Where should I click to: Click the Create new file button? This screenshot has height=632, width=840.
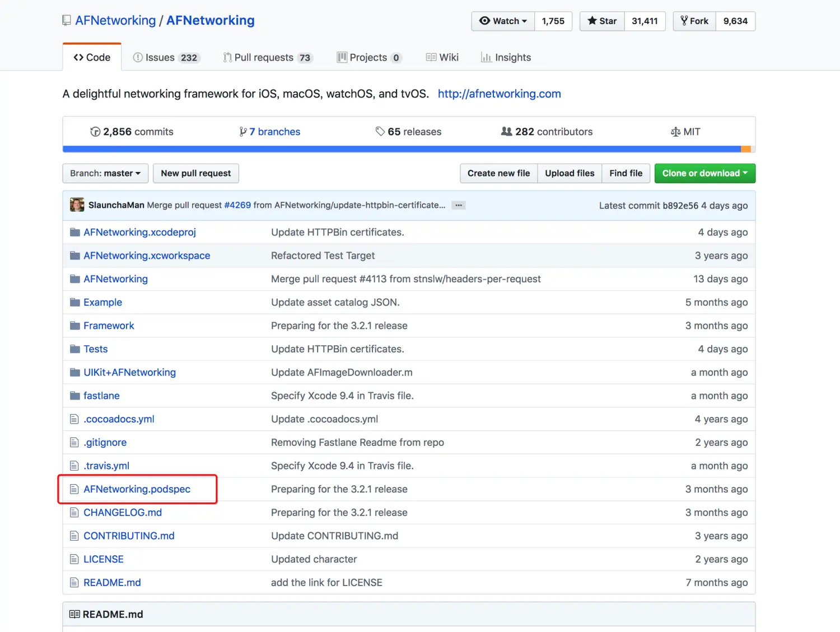(498, 173)
